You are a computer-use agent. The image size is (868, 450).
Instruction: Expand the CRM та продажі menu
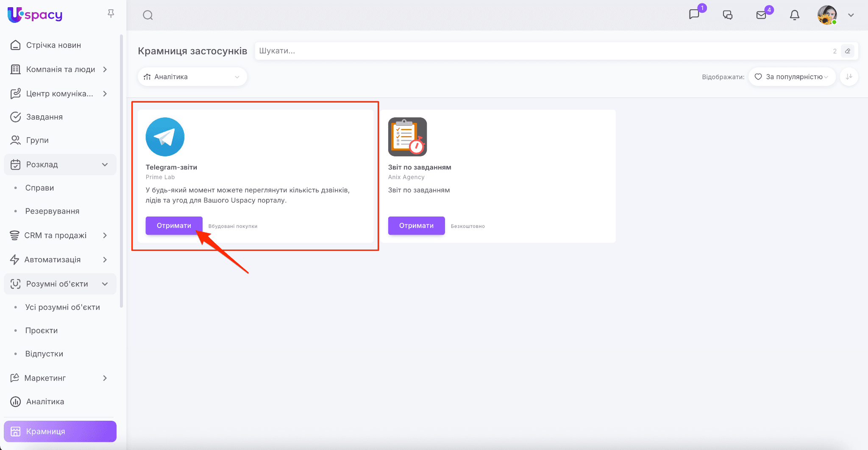[105, 235]
